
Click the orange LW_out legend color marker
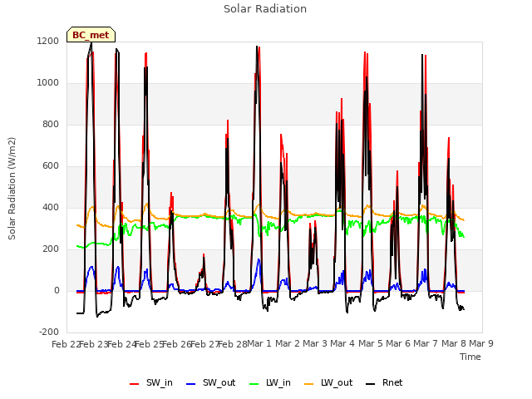point(309,384)
